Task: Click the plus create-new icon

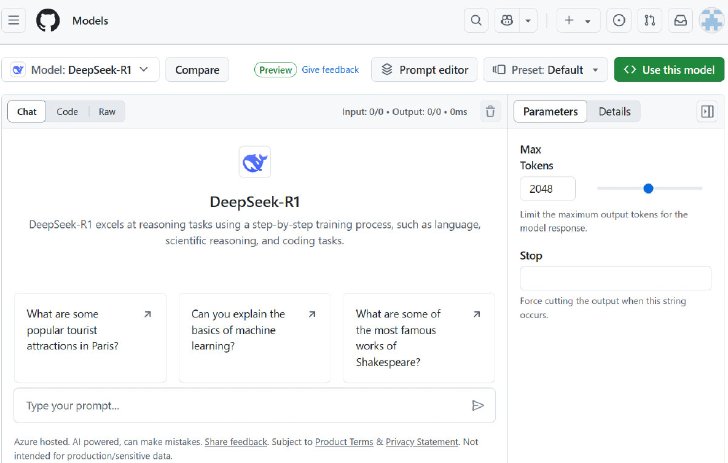Action: point(569,20)
